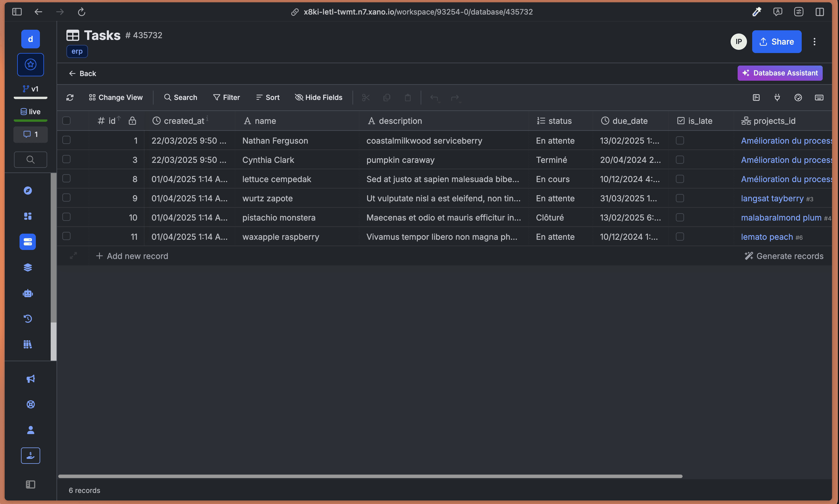Click the paste clipboard icon
The height and width of the screenshot is (504, 839).
point(408,98)
